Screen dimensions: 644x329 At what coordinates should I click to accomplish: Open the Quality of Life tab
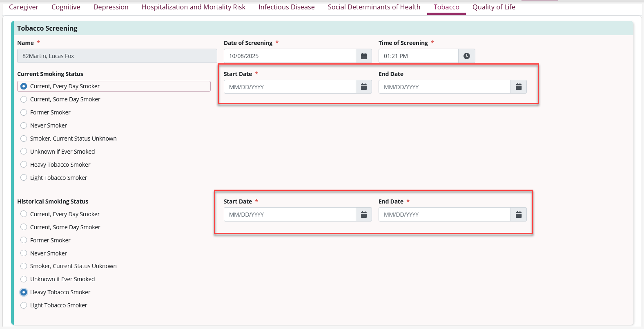(493, 7)
